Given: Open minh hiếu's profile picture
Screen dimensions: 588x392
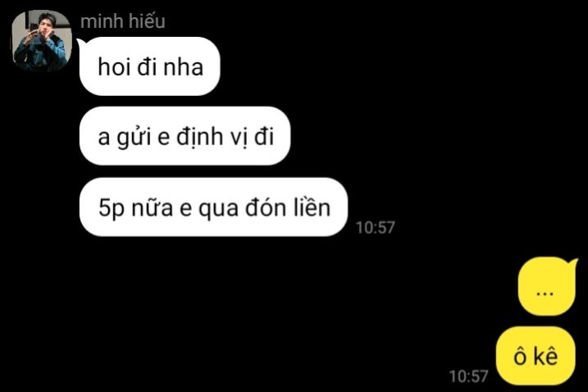Looking at the screenshot, I should [42, 41].
